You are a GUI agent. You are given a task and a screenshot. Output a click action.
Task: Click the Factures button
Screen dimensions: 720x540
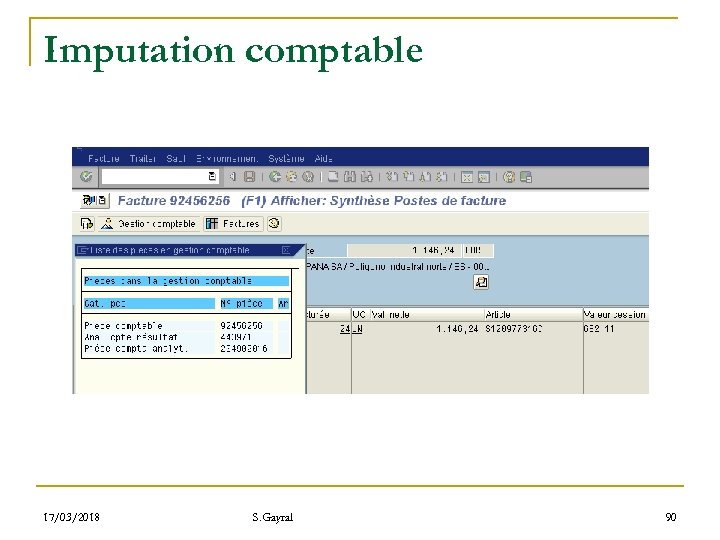pyautogui.click(x=233, y=224)
